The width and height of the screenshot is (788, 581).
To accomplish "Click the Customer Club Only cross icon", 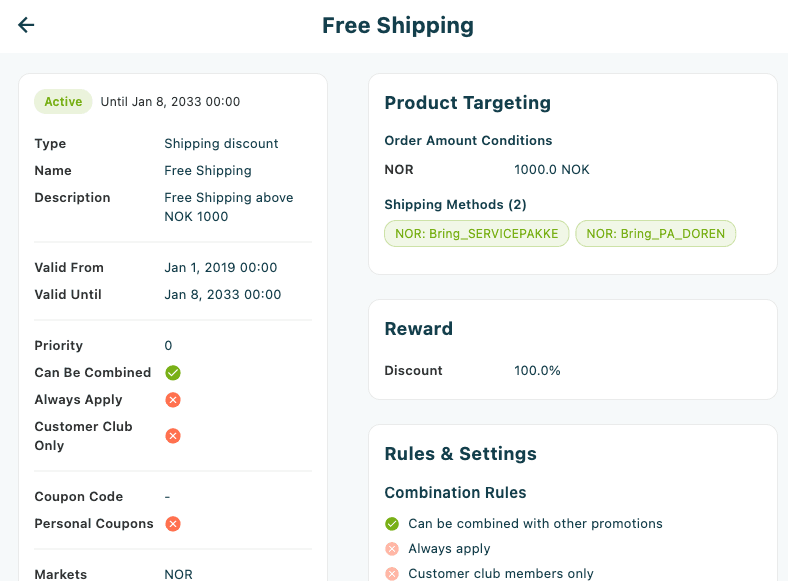I will pos(173,436).
